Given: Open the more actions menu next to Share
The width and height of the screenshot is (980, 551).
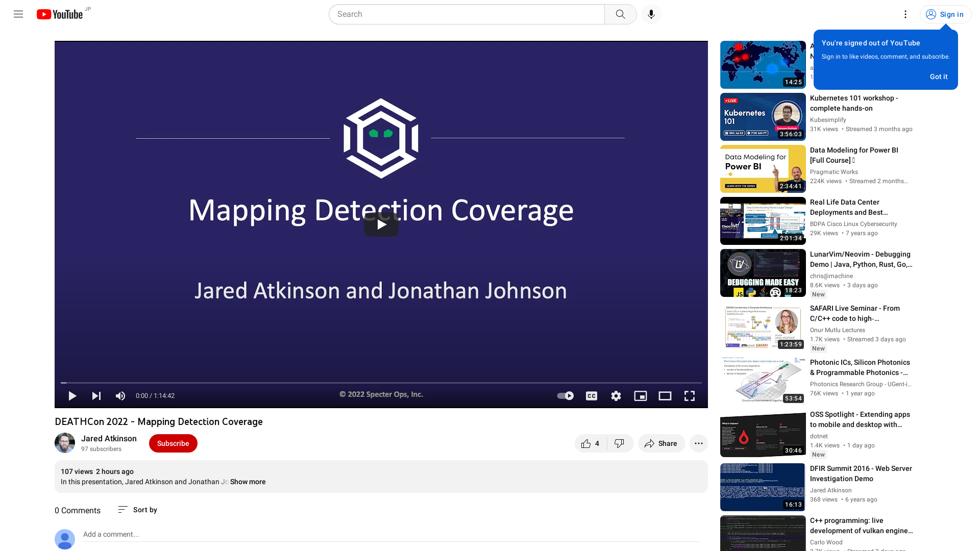Looking at the screenshot, I should 698,443.
